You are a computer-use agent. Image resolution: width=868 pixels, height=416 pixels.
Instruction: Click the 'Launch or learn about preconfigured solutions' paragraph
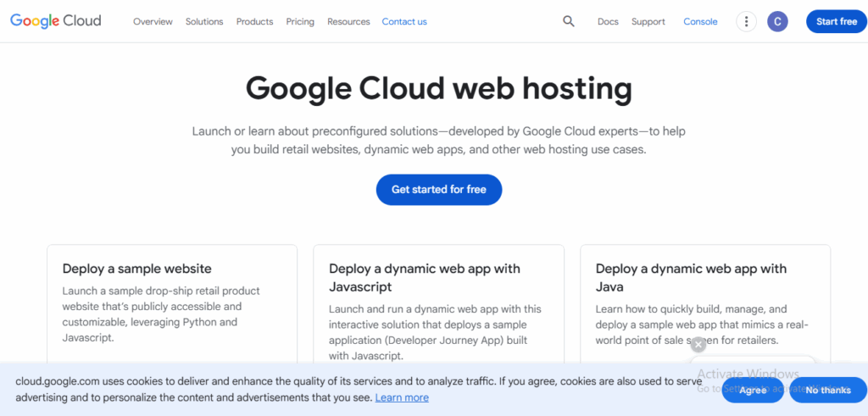pos(438,141)
